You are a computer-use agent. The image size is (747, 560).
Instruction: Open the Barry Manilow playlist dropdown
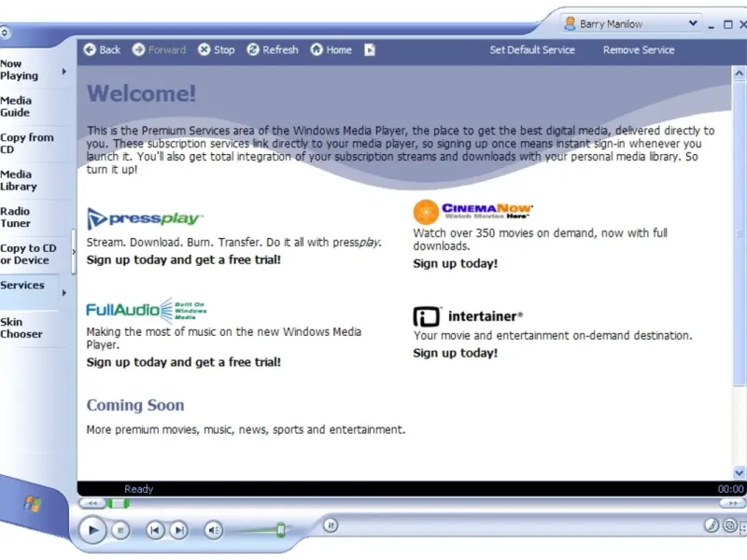tap(693, 22)
